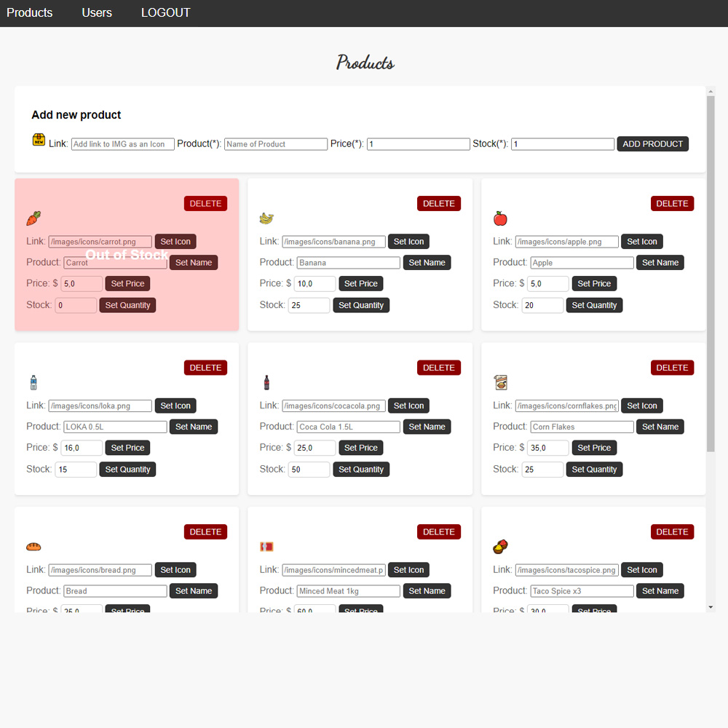Log out using the LOGOUT link
This screenshot has width=728, height=728.
(165, 13)
